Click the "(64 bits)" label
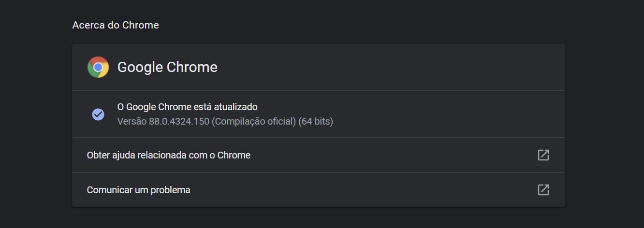Viewport: 644px width, 228px height. point(316,121)
